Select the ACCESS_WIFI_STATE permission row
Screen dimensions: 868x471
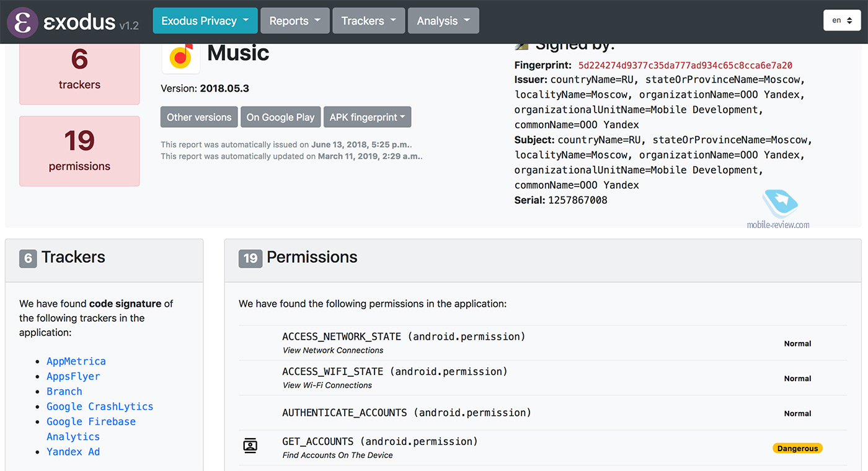[x=543, y=378]
